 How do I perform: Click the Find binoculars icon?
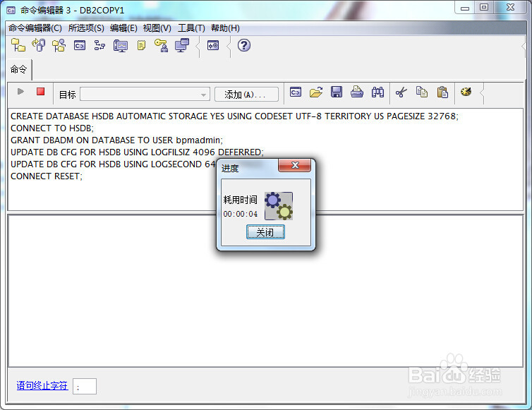377,92
